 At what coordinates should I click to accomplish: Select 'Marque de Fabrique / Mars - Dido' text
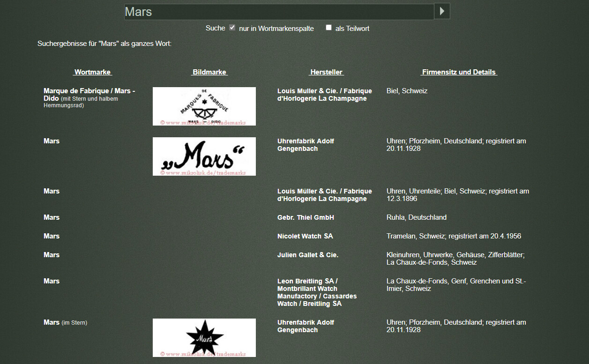point(89,95)
